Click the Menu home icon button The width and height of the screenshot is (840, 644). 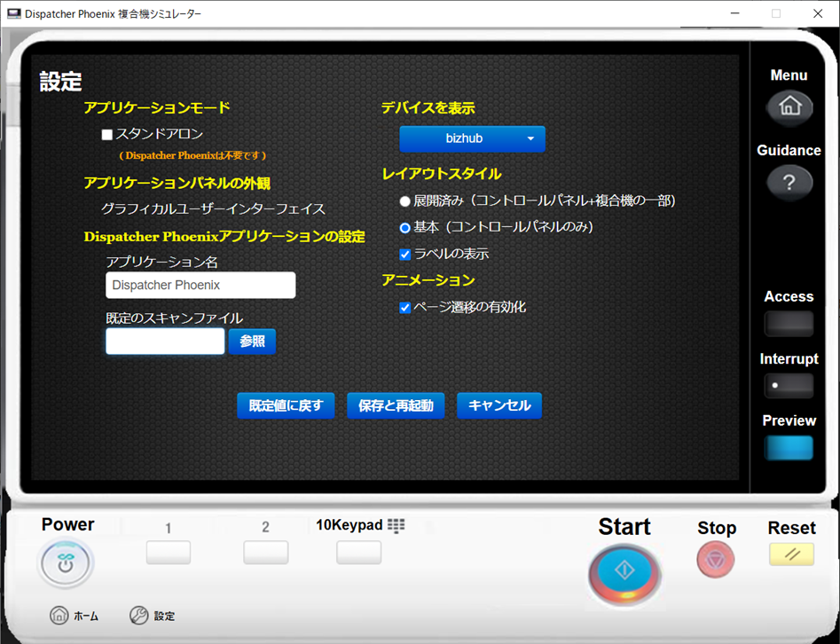coord(789,107)
